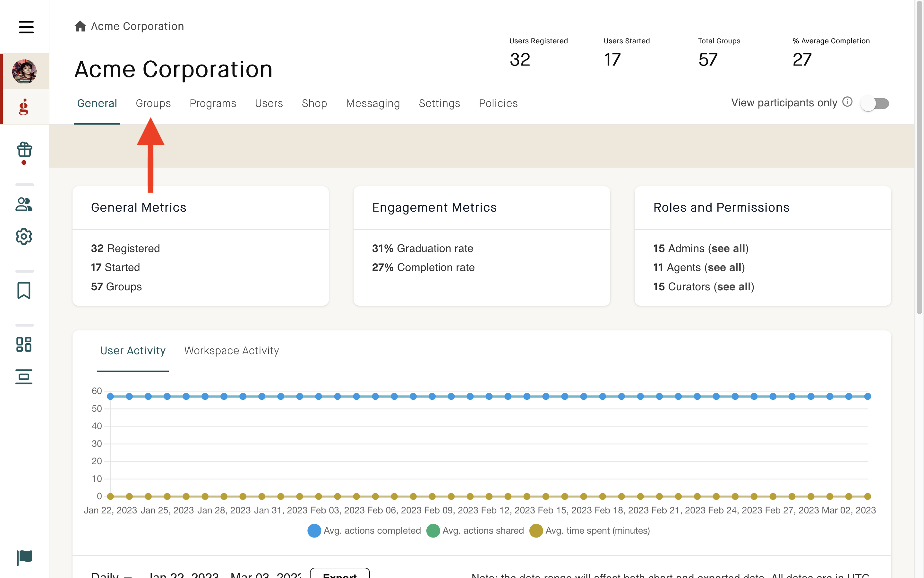This screenshot has height=578, width=924.
Task: Open the Policies tab
Action: (x=498, y=104)
